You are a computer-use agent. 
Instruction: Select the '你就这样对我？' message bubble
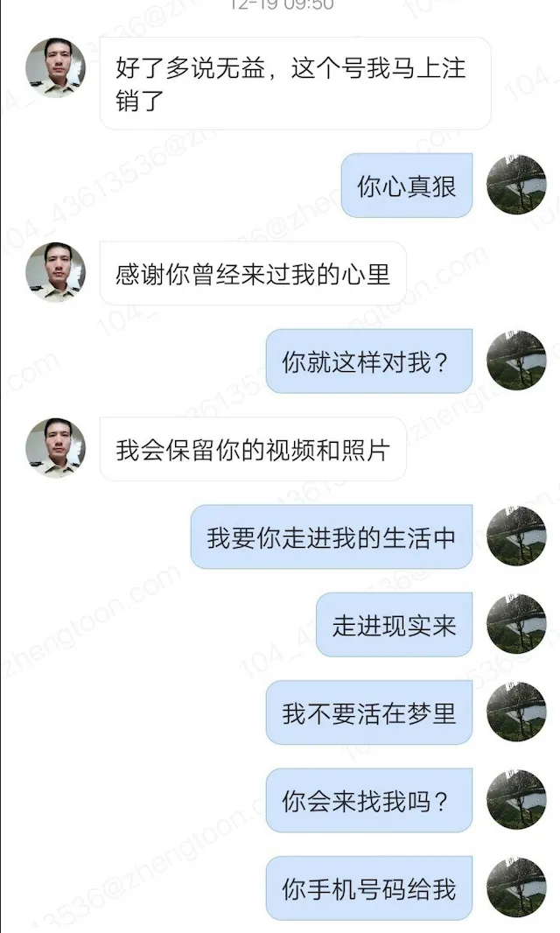[x=369, y=361]
